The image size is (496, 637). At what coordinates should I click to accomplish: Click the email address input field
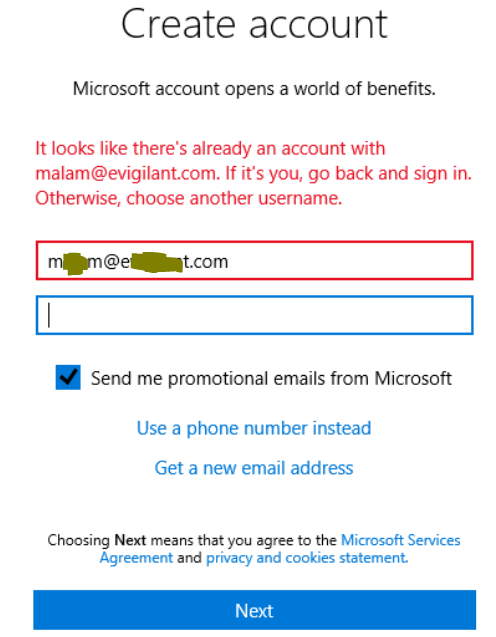click(x=255, y=260)
